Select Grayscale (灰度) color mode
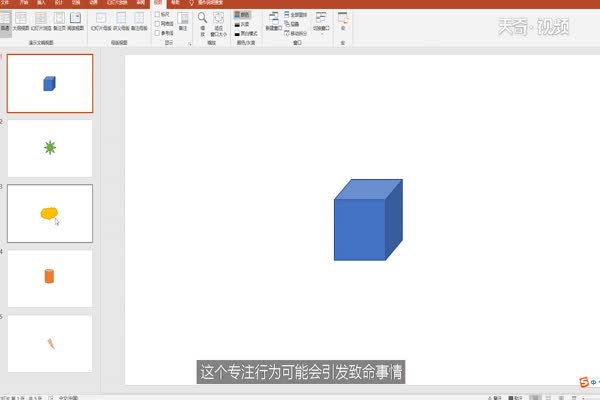Image resolution: width=600 pixels, height=400 pixels. pyautogui.click(x=241, y=24)
